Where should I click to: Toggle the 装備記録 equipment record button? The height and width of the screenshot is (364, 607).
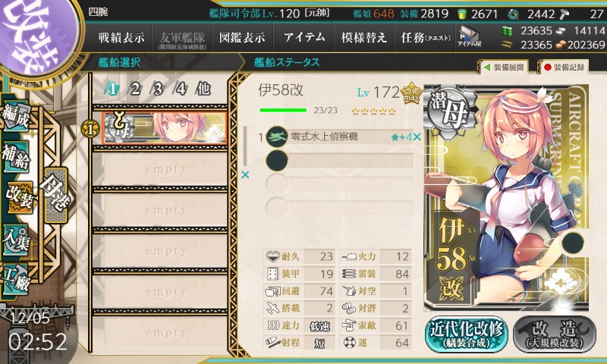click(564, 67)
